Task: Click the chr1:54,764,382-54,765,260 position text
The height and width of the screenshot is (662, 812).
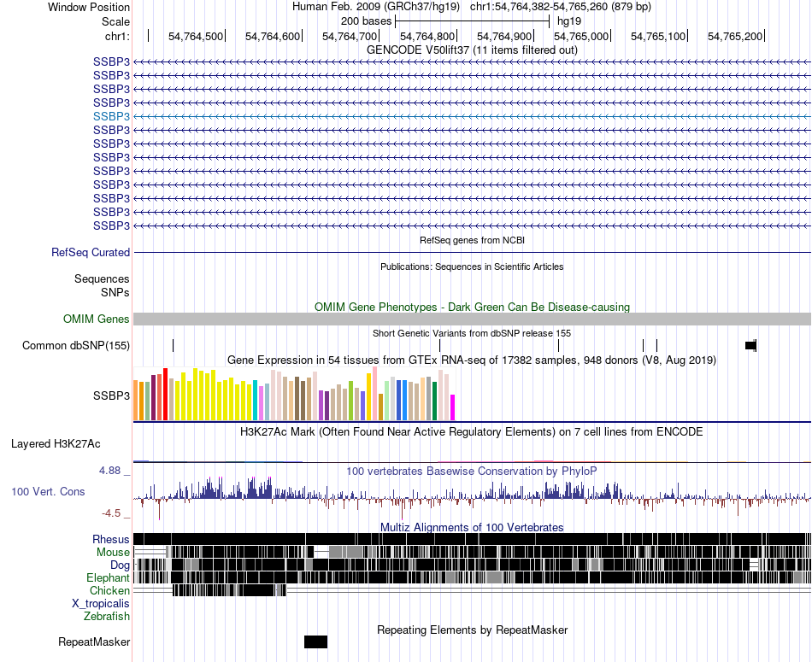Action: pyautogui.click(x=561, y=7)
